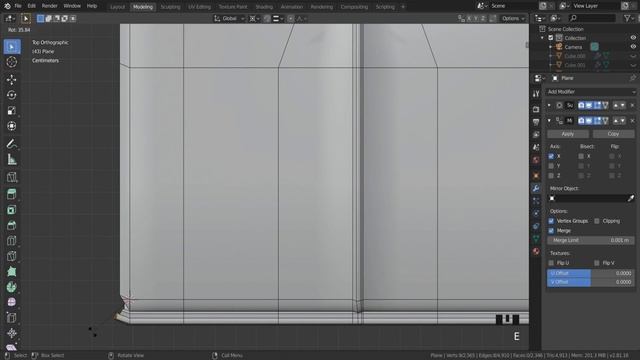Viewport: 640px width, 360px height.
Task: Switch to the Shading workspace tab
Action: pyautogui.click(x=264, y=7)
